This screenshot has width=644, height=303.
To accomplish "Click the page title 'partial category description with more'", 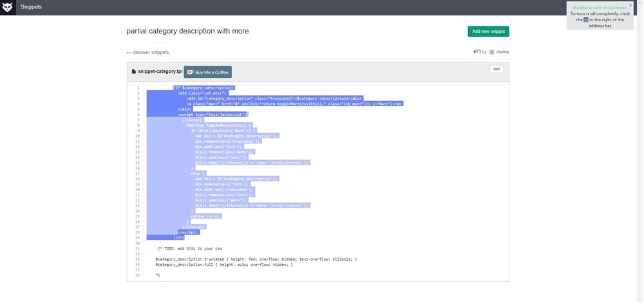I will (187, 31).
